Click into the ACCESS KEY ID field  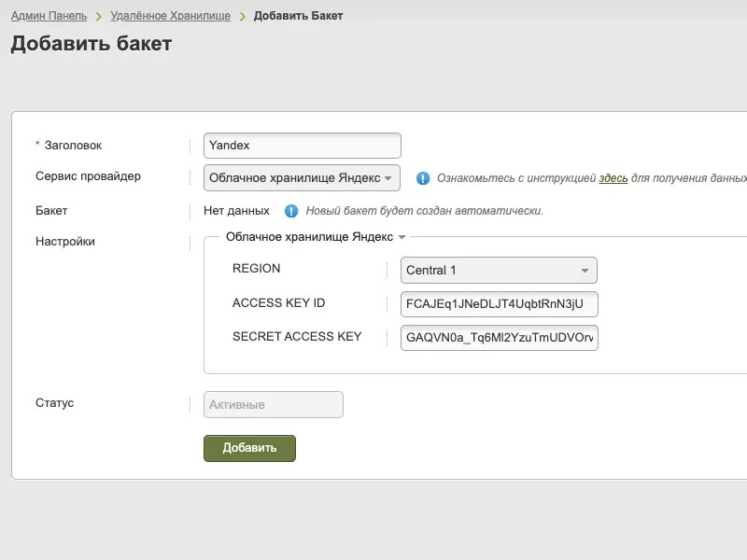tap(499, 305)
